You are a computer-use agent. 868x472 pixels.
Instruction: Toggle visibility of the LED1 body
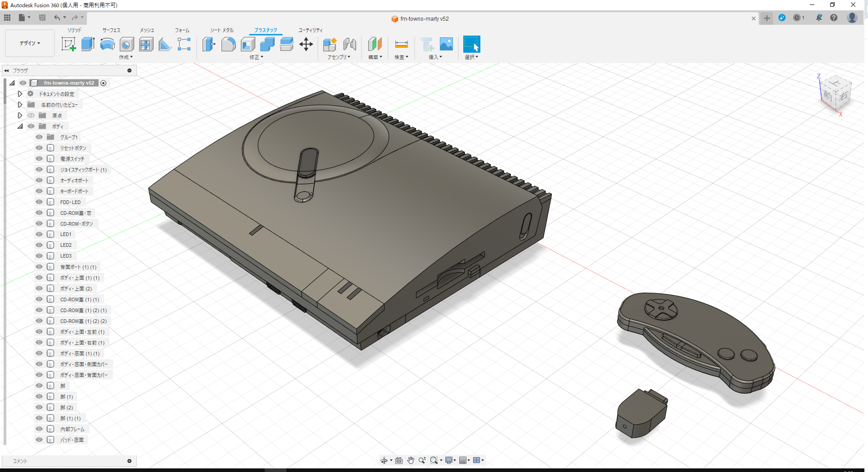pos(39,234)
